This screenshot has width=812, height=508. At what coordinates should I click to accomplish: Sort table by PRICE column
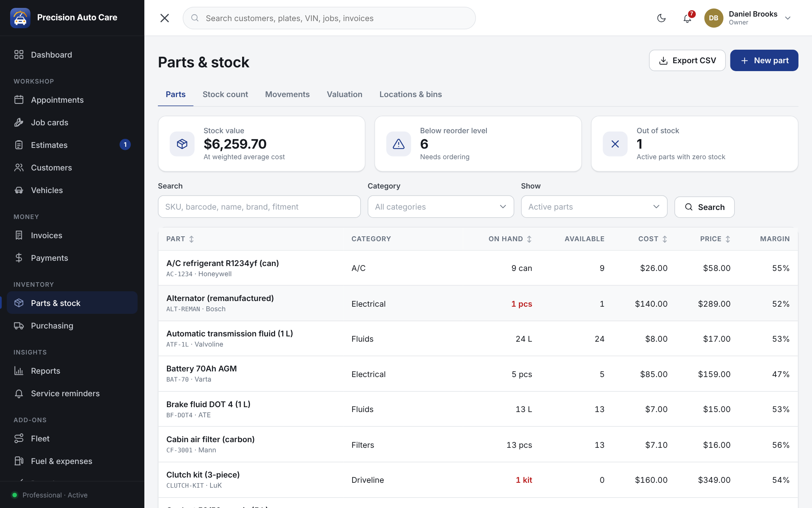715,239
